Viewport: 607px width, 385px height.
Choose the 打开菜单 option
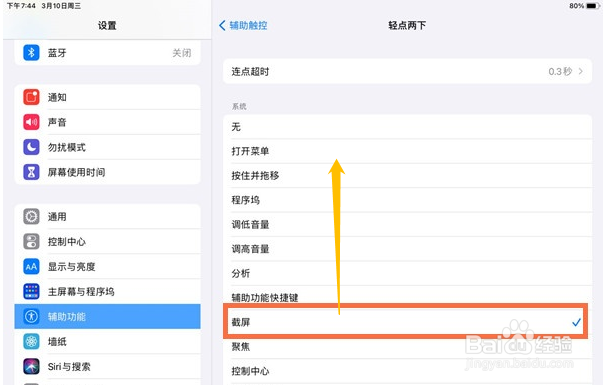pos(407,151)
